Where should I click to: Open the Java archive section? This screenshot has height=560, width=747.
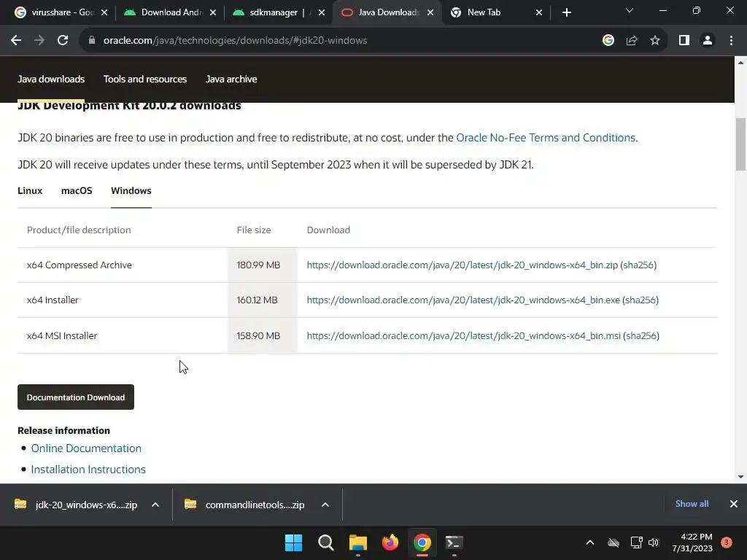(x=231, y=79)
